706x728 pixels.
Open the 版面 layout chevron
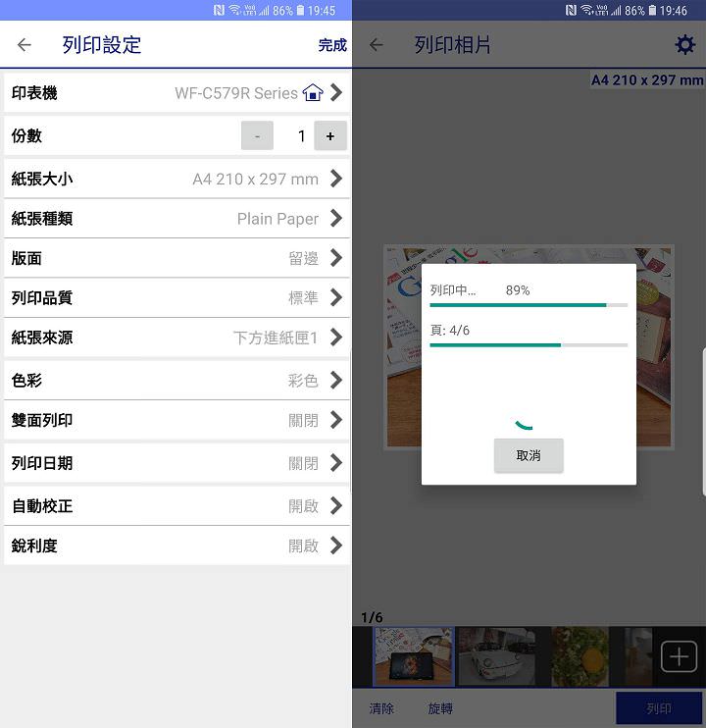click(x=336, y=258)
